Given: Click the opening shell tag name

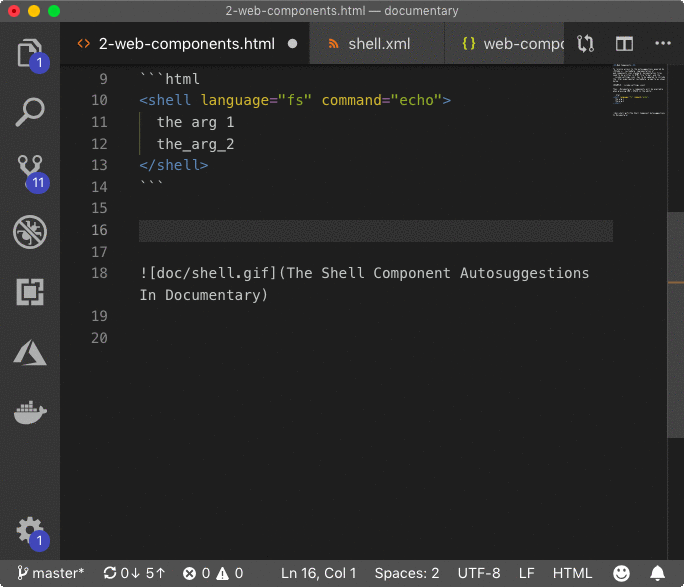Looking at the screenshot, I should (169, 100).
